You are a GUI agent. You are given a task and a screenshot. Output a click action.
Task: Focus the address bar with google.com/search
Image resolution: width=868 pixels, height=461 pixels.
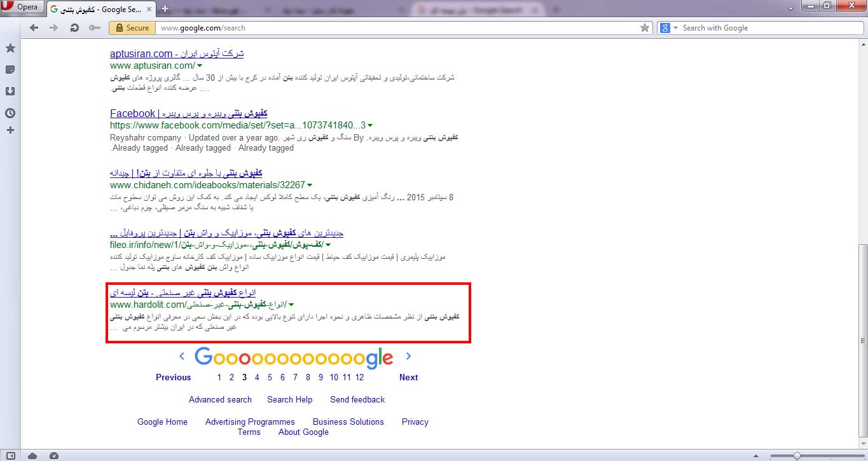397,28
